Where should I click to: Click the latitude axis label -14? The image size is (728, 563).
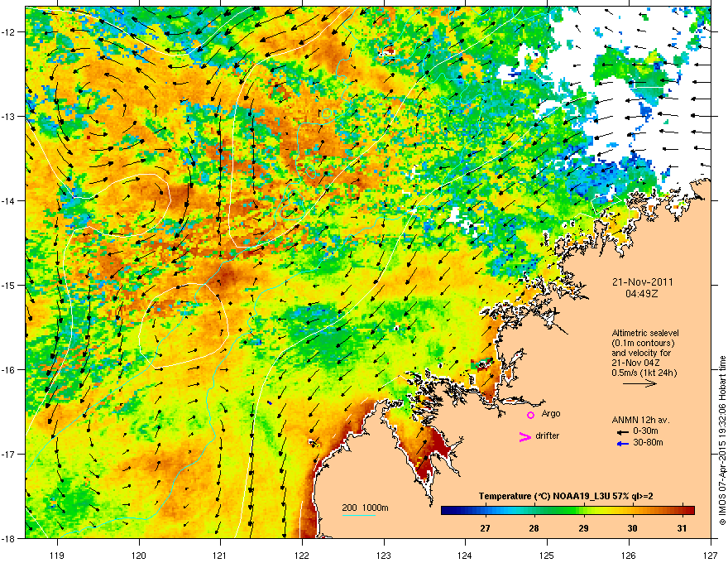pyautogui.click(x=8, y=200)
